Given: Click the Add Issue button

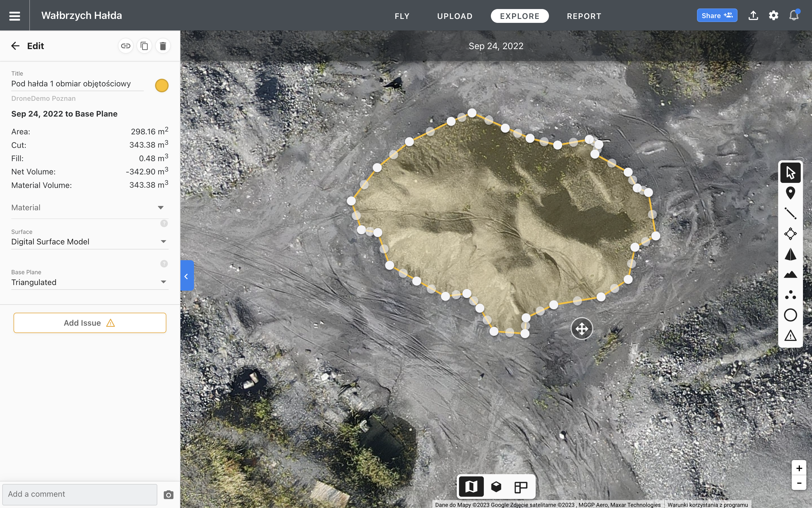Looking at the screenshot, I should [x=90, y=323].
